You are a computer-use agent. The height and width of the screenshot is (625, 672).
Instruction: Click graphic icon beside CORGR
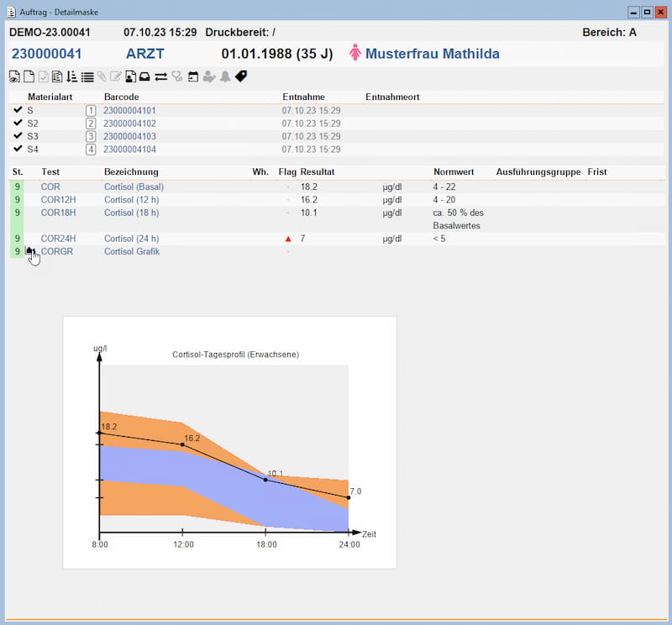(29, 251)
